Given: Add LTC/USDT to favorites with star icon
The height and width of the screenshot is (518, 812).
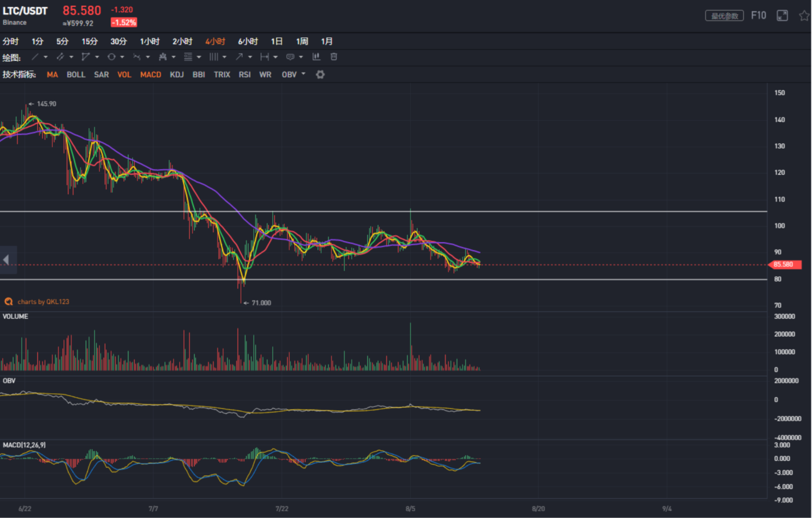Looking at the screenshot, I should tap(804, 16).
